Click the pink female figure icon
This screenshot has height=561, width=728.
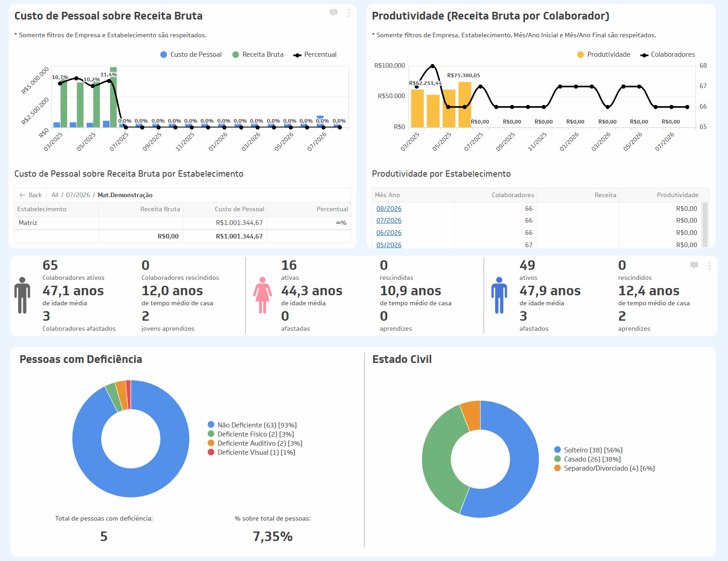click(x=262, y=295)
